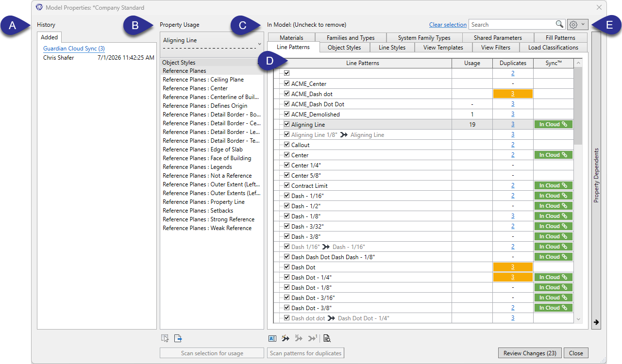This screenshot has height=364, width=622.
Task: Open the Families and Types tab
Action: [351, 37]
